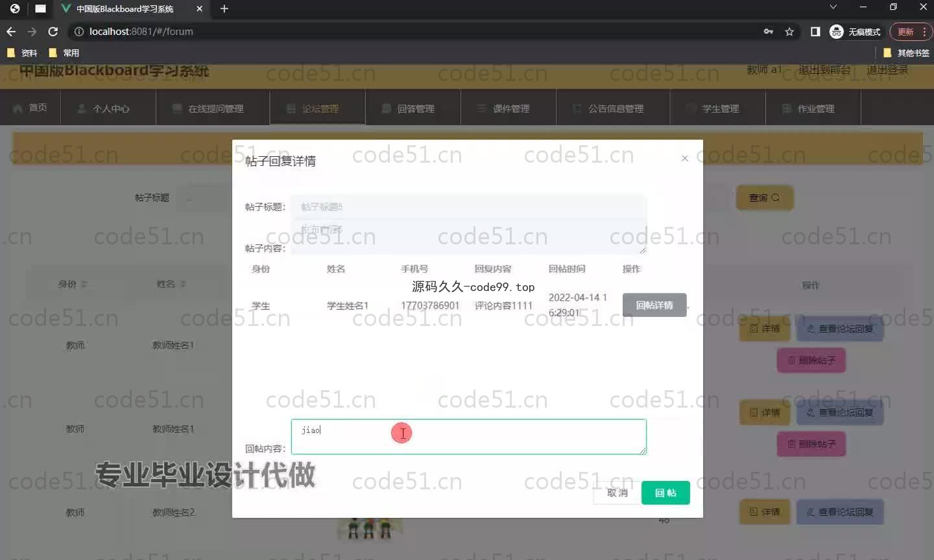The height and width of the screenshot is (560, 934).
Task: Click the 退出登录 link
Action: click(887, 69)
